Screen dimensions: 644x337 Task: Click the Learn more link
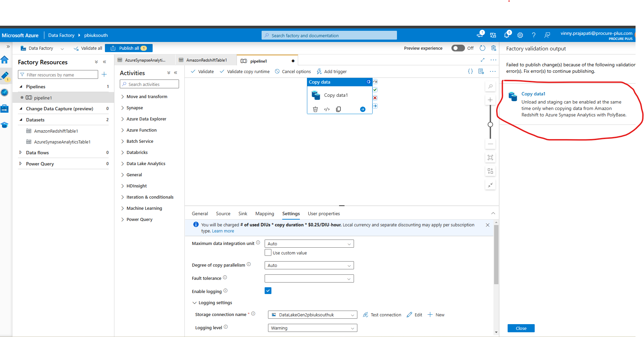(x=223, y=231)
